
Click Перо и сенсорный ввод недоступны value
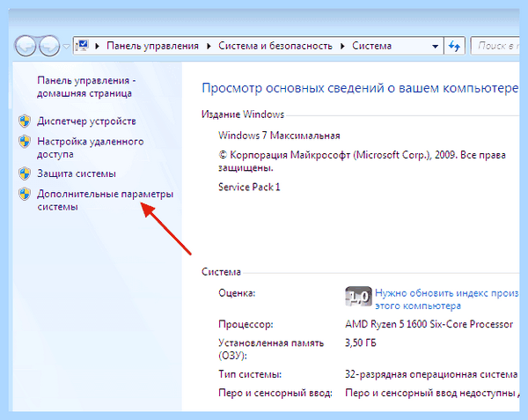click(x=432, y=393)
